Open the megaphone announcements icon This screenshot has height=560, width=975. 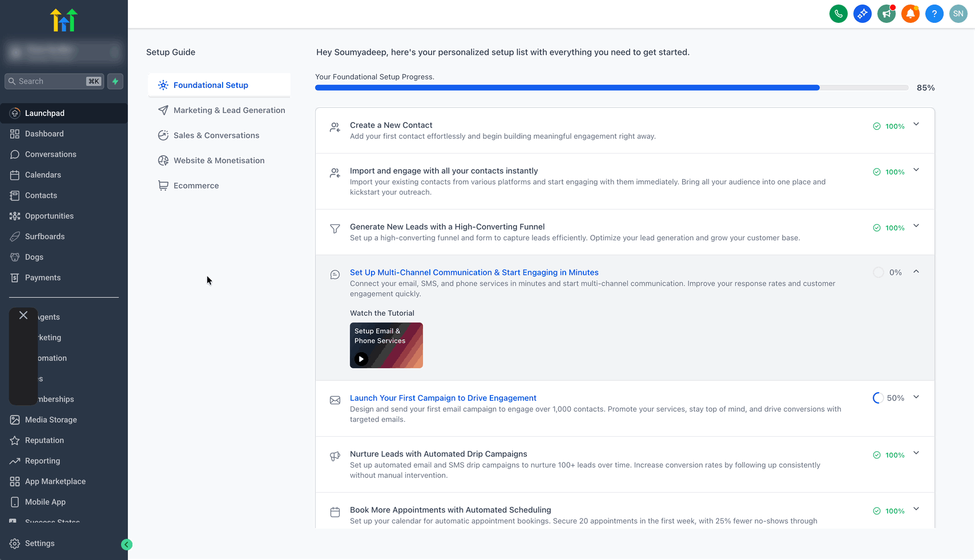(886, 14)
